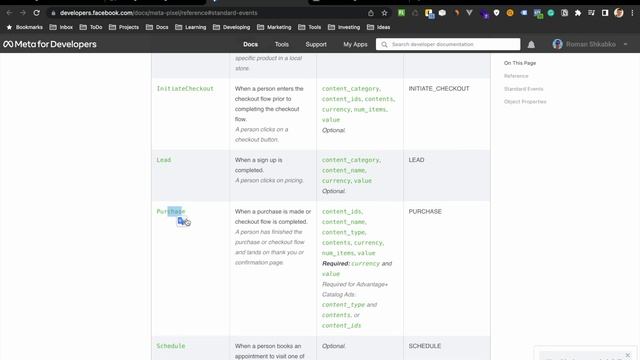The height and width of the screenshot is (360, 640).
Task: Open the Inbox bookmarks folder
Action: (61, 27)
